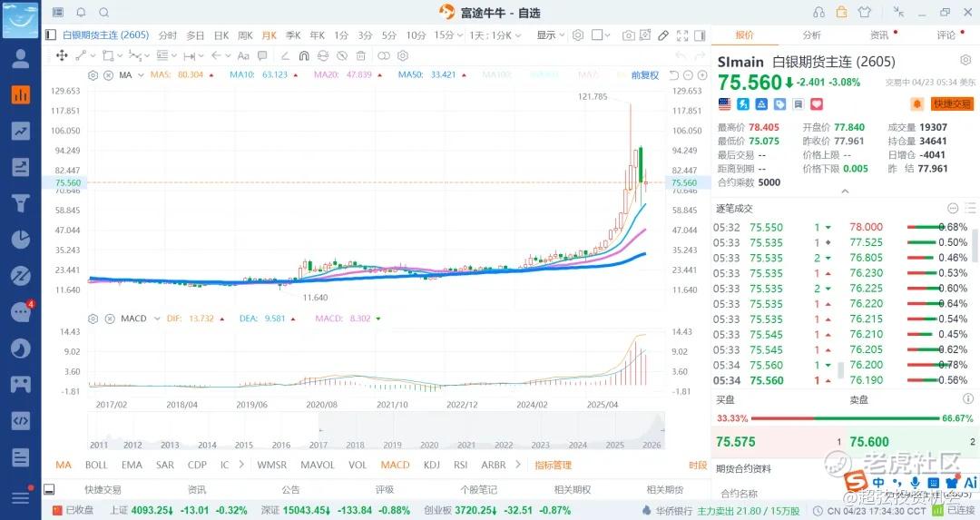This screenshot has height=520, width=980.
Task: Switch to the 分析 tab
Action: (811, 35)
